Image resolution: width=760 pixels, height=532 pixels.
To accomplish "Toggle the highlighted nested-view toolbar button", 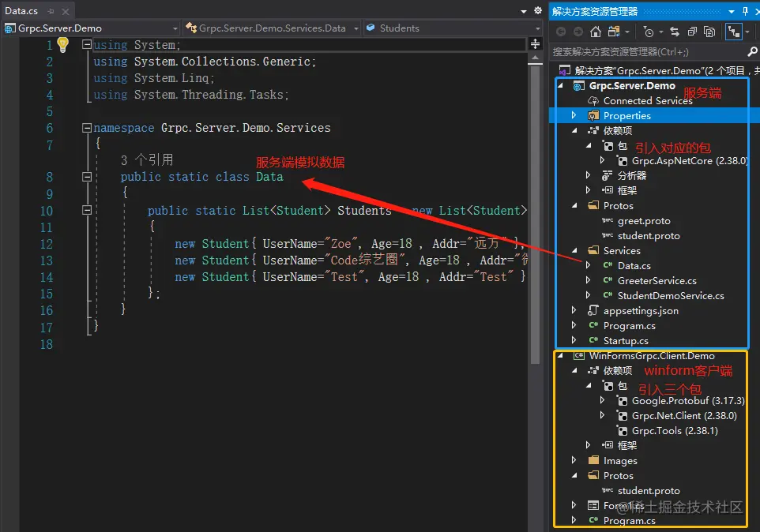I will (734, 32).
